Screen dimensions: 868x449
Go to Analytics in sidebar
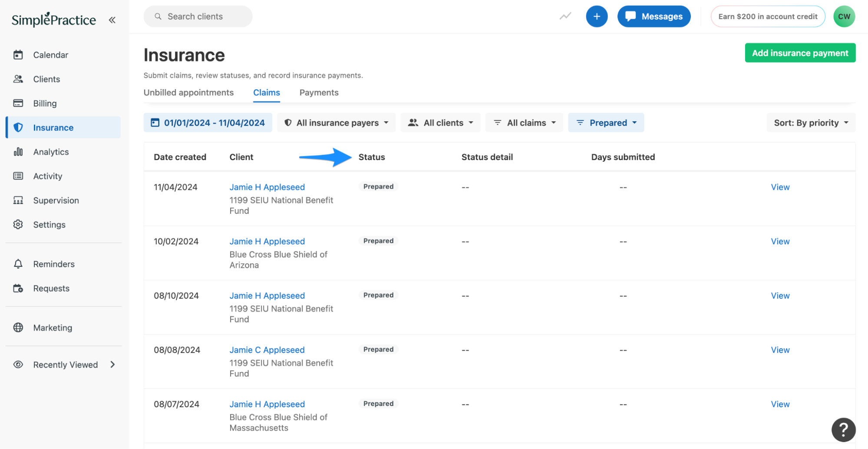pos(51,152)
